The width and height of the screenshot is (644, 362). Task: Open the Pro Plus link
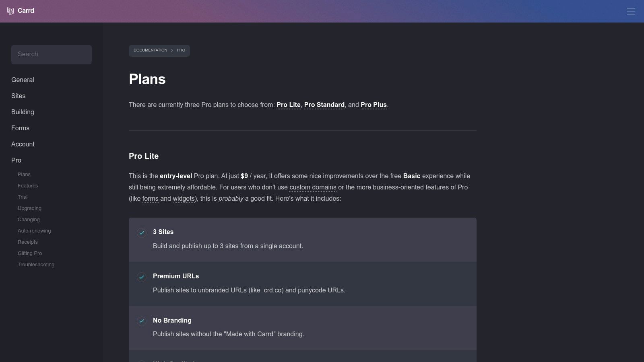point(374,105)
